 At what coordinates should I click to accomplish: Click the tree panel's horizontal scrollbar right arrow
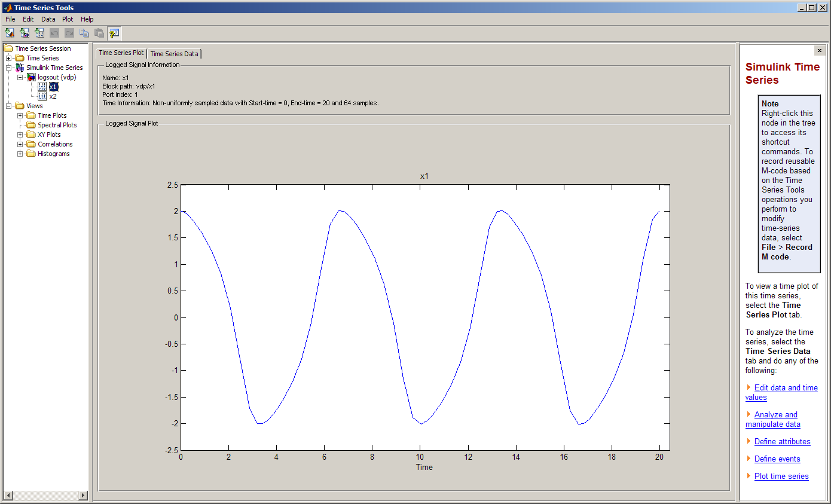(83, 496)
